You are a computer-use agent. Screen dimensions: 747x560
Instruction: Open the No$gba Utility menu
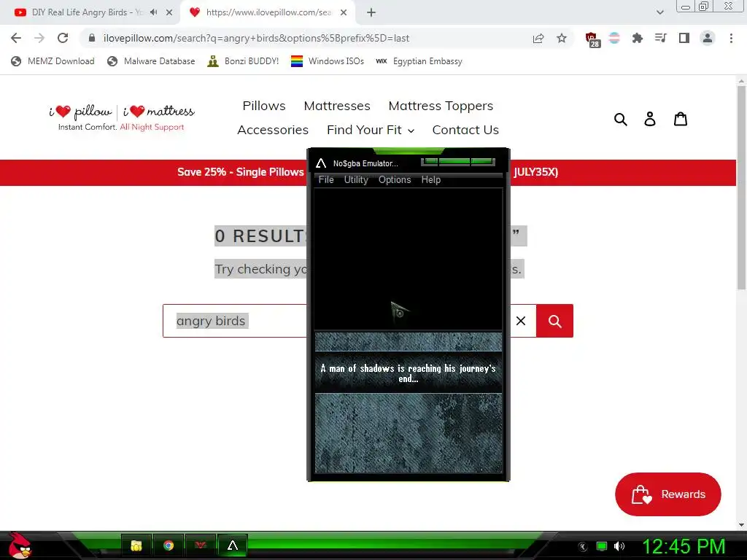[356, 179]
